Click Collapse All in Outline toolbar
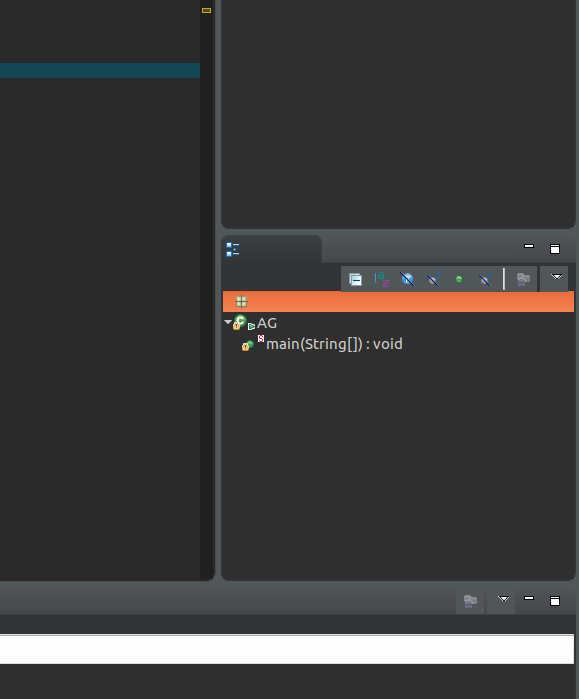 tap(355, 280)
